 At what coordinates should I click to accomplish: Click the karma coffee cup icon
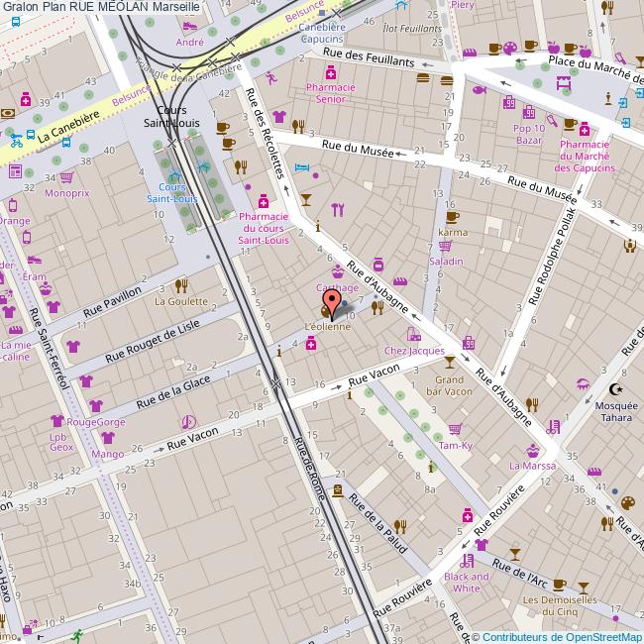tap(452, 217)
